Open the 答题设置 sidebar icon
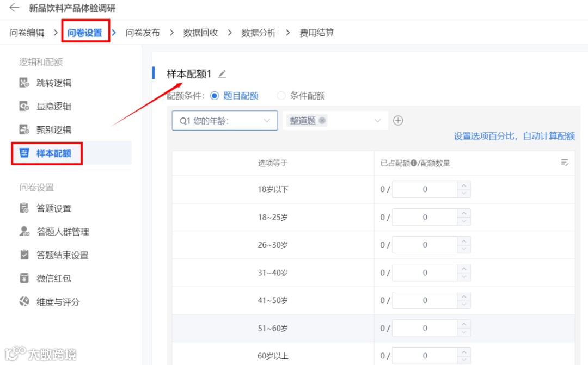This screenshot has height=365, width=588. (24, 208)
